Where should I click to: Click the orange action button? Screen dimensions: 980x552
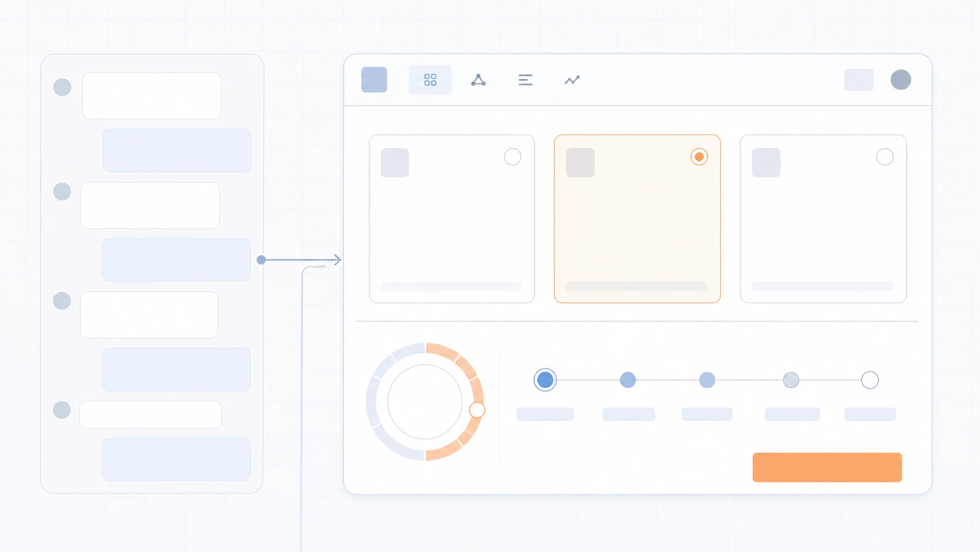pos(827,468)
